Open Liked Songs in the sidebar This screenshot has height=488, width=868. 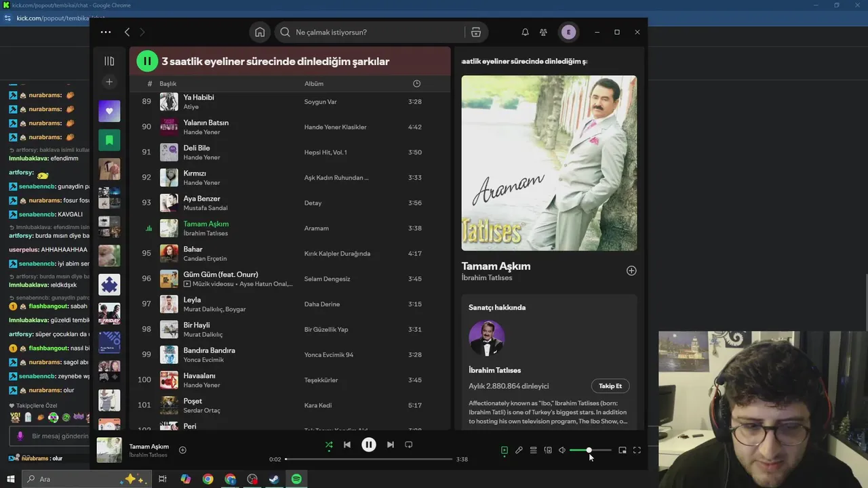109,111
